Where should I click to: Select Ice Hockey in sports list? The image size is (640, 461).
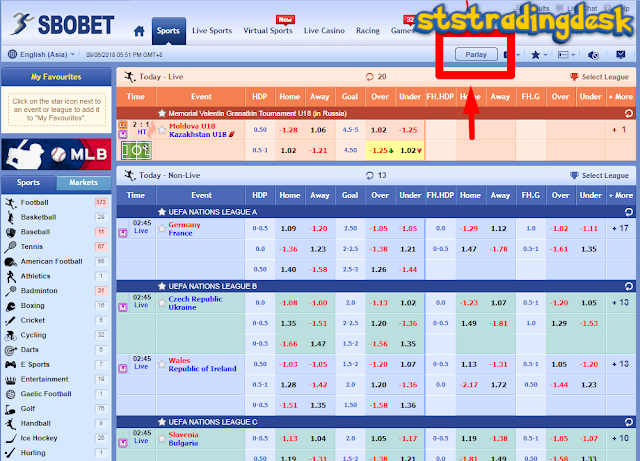coord(39,438)
